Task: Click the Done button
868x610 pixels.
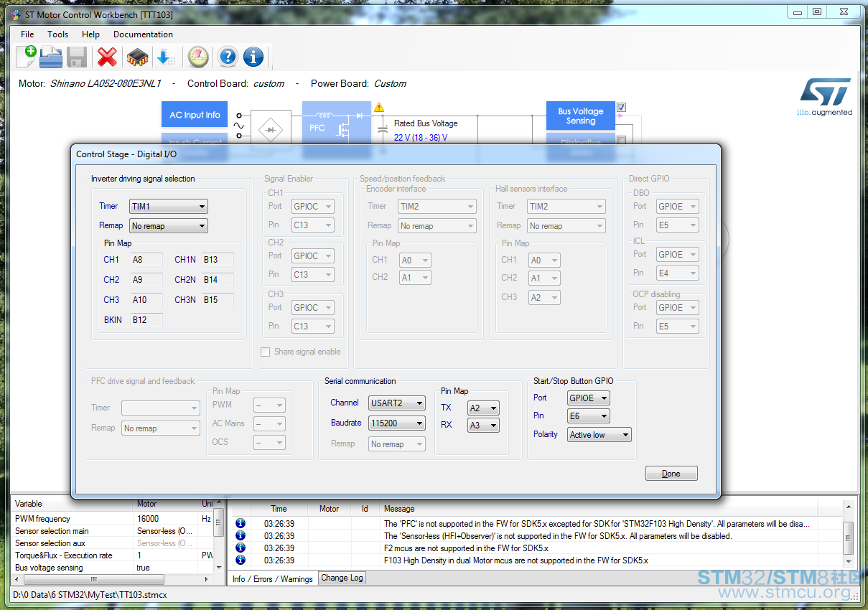Action: tap(671, 474)
